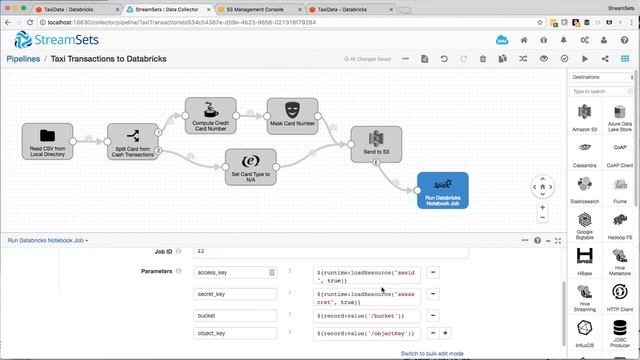This screenshot has width=640, height=360.
Task: Maximize the properties panel
Action: tap(558, 241)
